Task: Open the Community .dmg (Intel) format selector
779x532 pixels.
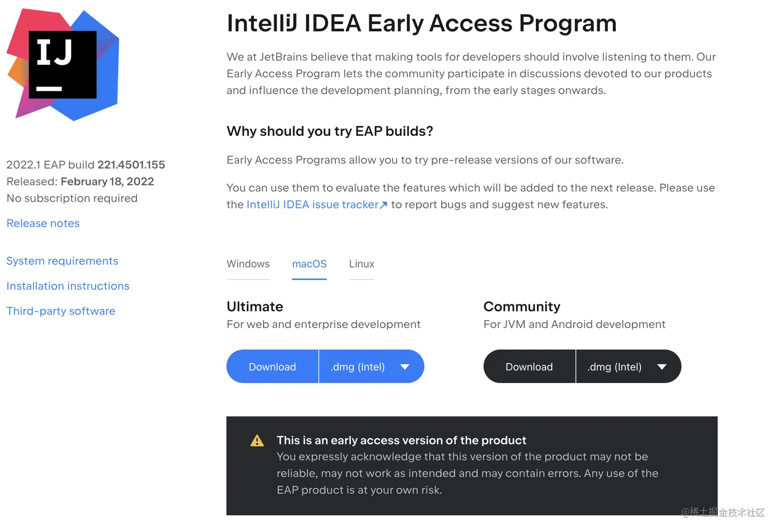Action: pos(629,367)
